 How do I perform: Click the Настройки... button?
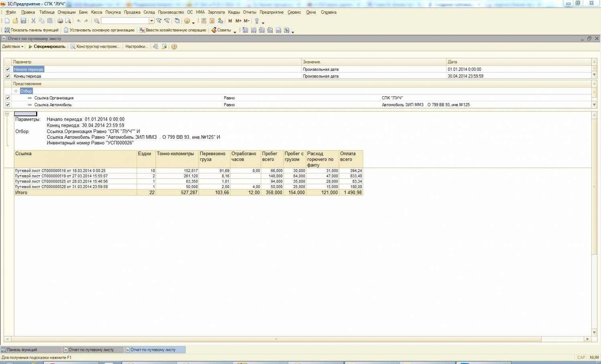click(x=137, y=47)
